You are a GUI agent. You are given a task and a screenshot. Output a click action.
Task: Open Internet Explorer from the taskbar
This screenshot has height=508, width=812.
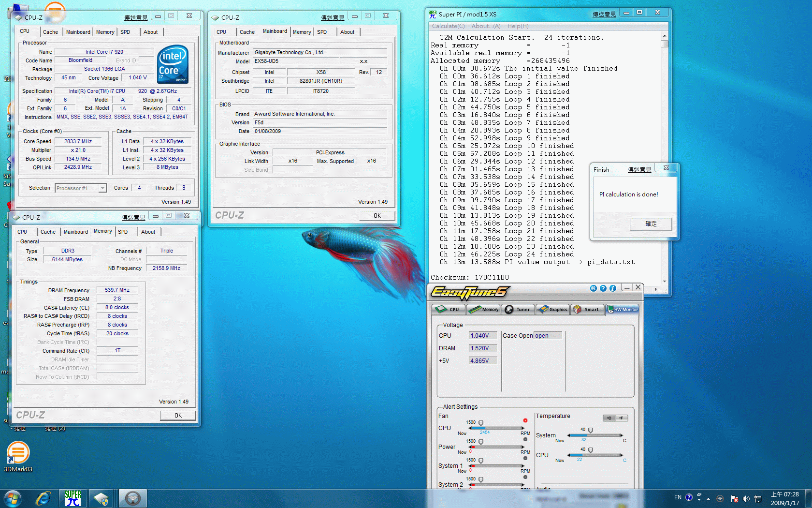pos(43,498)
